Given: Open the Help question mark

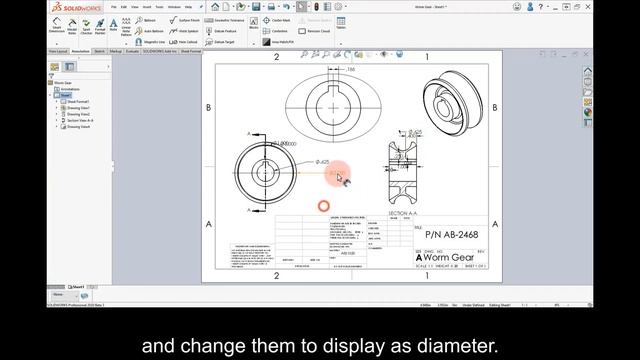Looking at the screenshot, I should (x=541, y=7).
